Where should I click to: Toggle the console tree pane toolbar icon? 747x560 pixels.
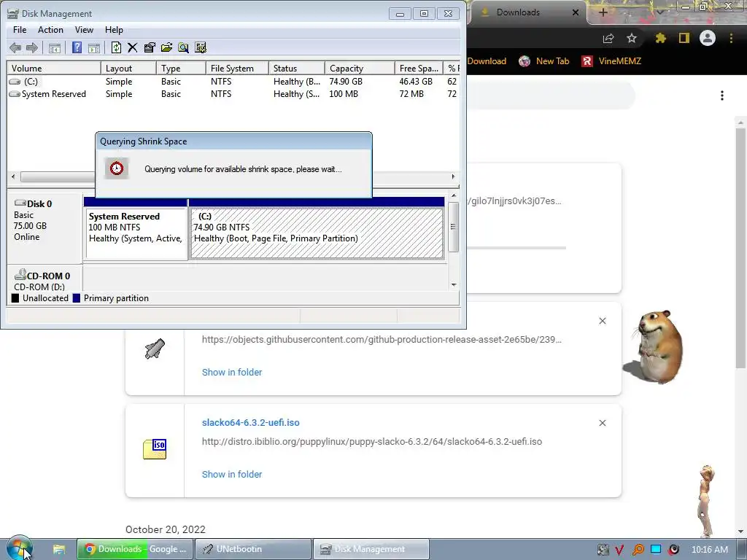(54, 47)
